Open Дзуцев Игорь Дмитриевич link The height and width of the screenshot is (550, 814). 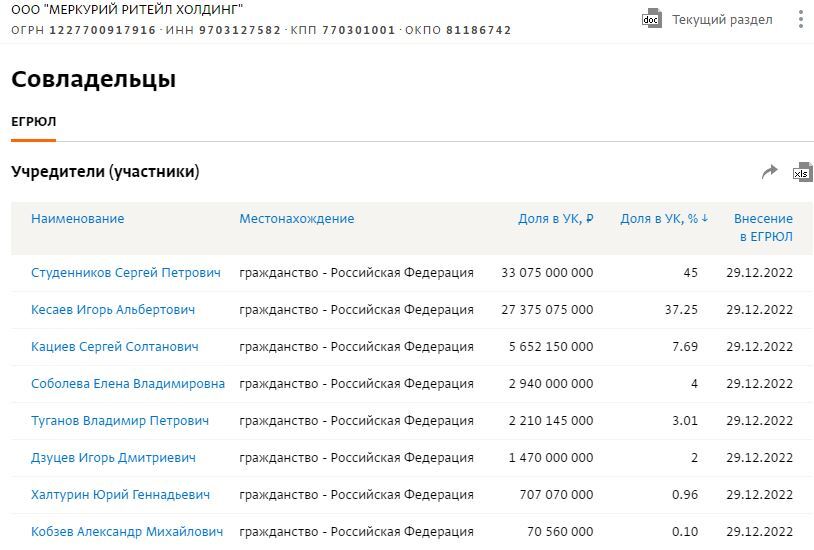[113, 458]
